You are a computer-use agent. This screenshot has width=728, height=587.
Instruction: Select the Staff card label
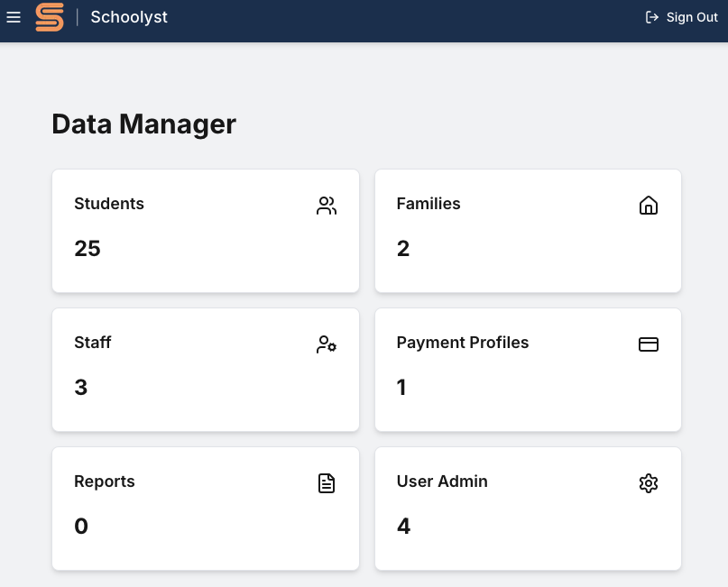[x=92, y=343]
